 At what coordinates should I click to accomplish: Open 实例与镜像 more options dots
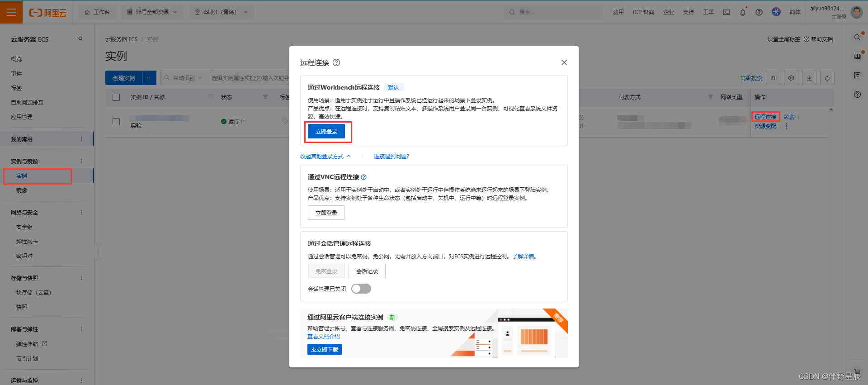coord(81,162)
